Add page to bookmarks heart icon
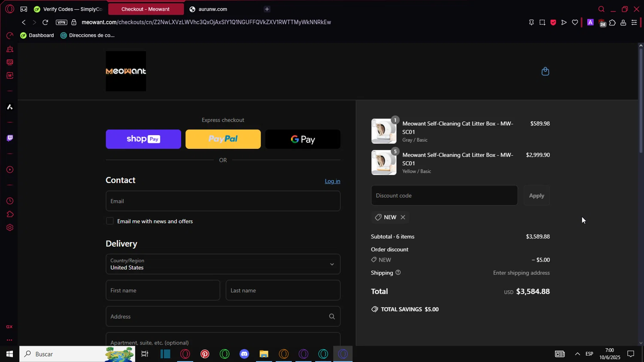The height and width of the screenshot is (362, 644). coord(575,22)
